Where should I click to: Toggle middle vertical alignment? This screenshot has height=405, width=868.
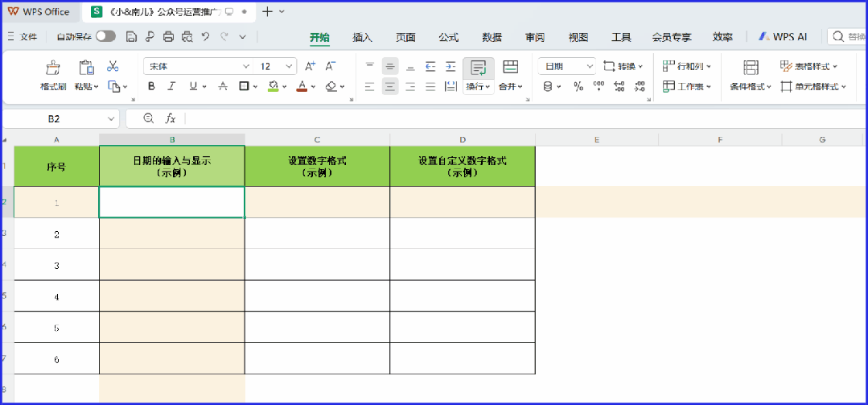389,67
